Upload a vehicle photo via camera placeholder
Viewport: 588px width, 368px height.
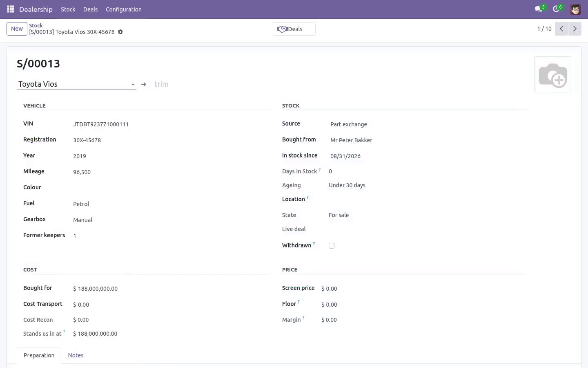(x=553, y=75)
